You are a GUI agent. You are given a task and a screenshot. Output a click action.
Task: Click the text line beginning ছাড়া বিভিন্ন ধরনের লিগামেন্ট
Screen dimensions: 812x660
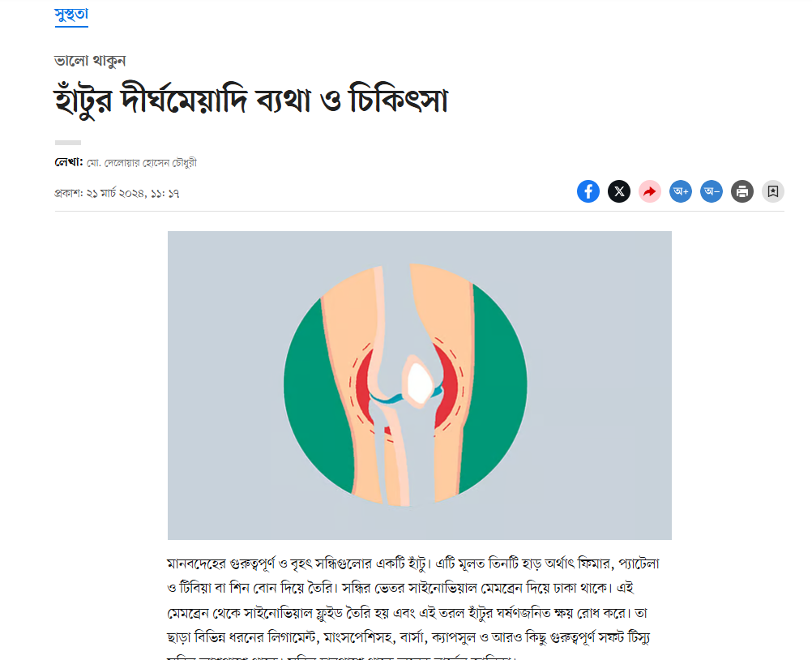coord(408,637)
